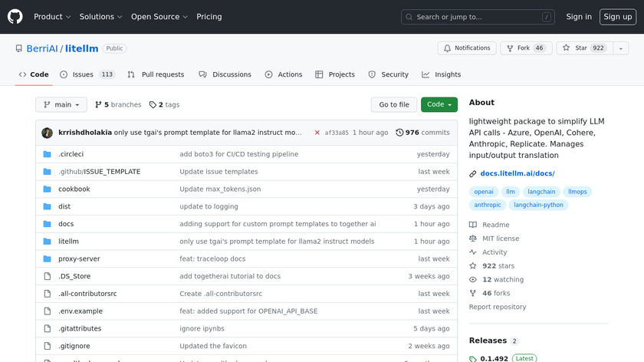View the 5 branches link
Image resolution: width=644 pixels, height=362 pixels.
click(118, 105)
